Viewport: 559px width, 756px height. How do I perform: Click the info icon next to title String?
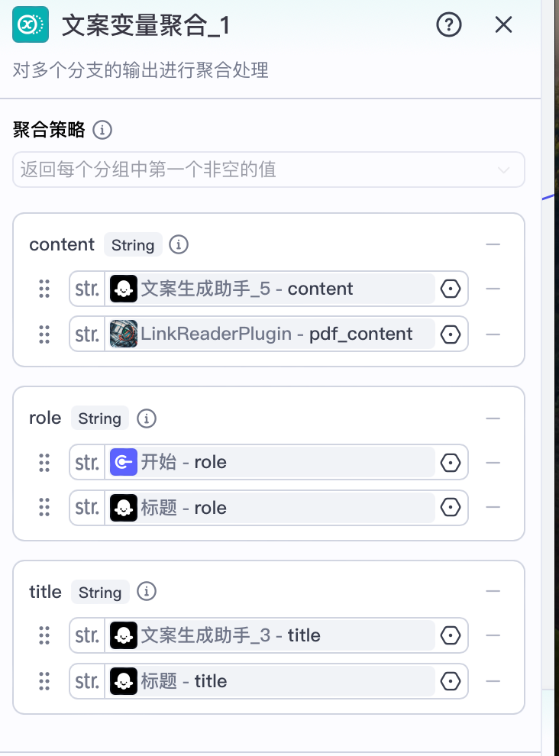[x=147, y=591]
